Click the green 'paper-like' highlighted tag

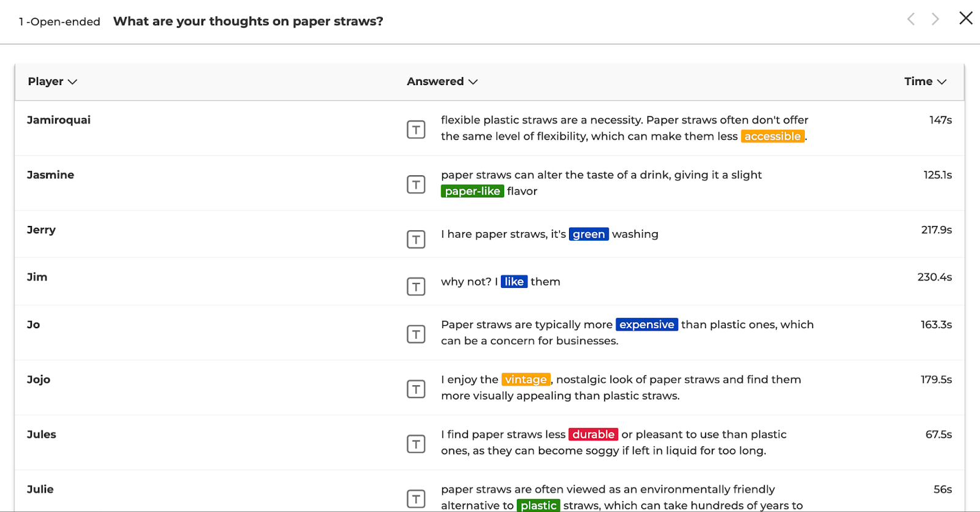tap(472, 191)
